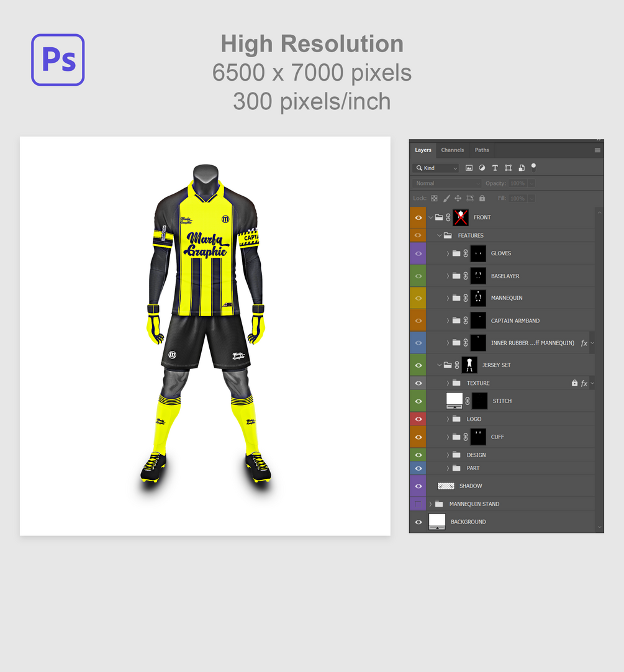
Task: Click the type layer filter icon
Action: pos(495,168)
